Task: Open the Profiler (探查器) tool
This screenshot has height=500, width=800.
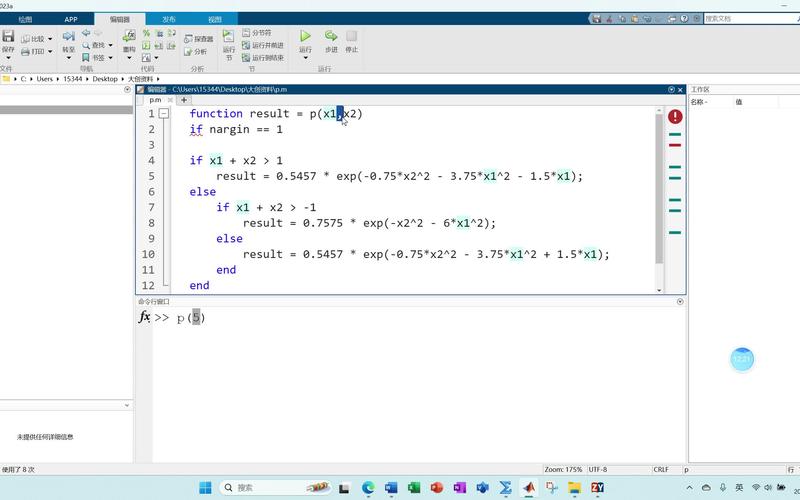Action: [198, 39]
